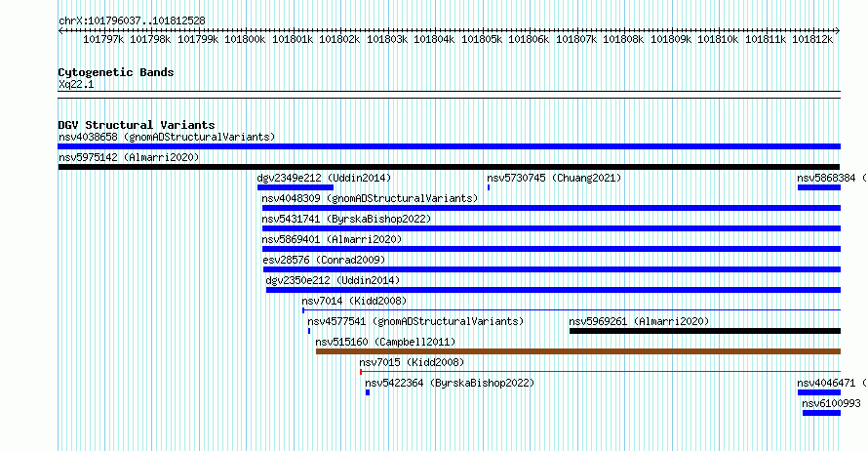Click ruler position 101808k
Image resolution: width=868 pixels, height=451 pixels.
624,39
